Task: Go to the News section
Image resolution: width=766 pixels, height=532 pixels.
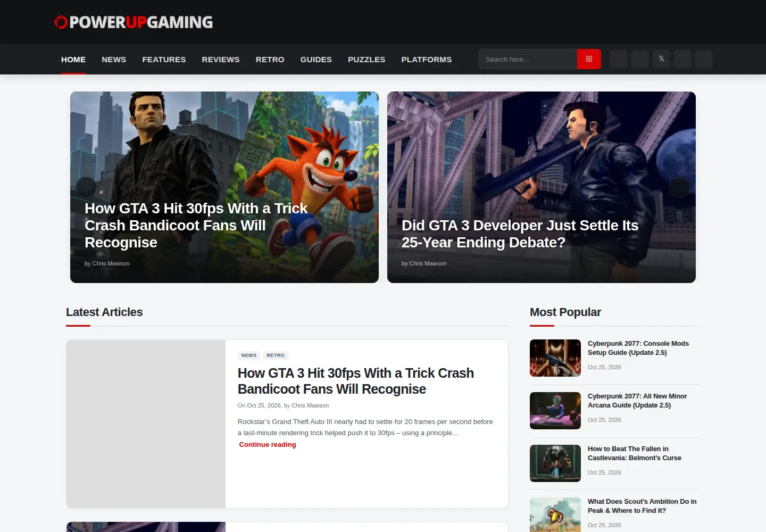Action: point(114,60)
